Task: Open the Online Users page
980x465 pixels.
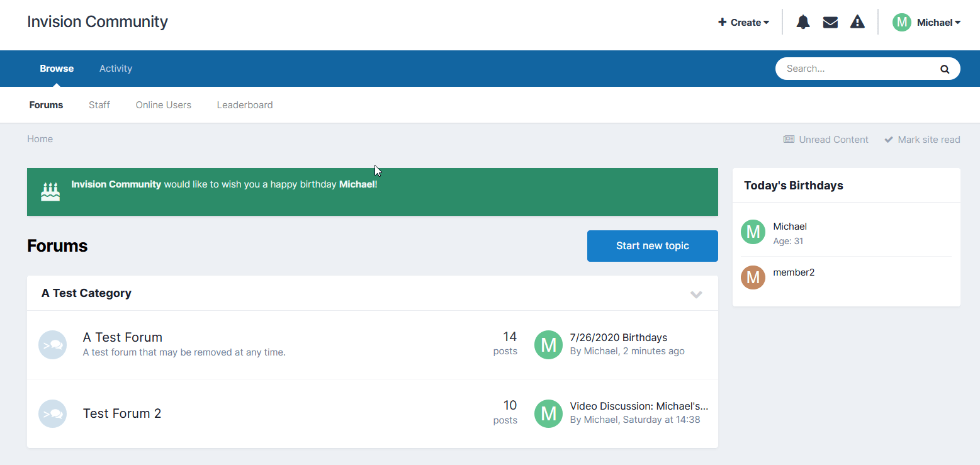Action: (x=164, y=105)
